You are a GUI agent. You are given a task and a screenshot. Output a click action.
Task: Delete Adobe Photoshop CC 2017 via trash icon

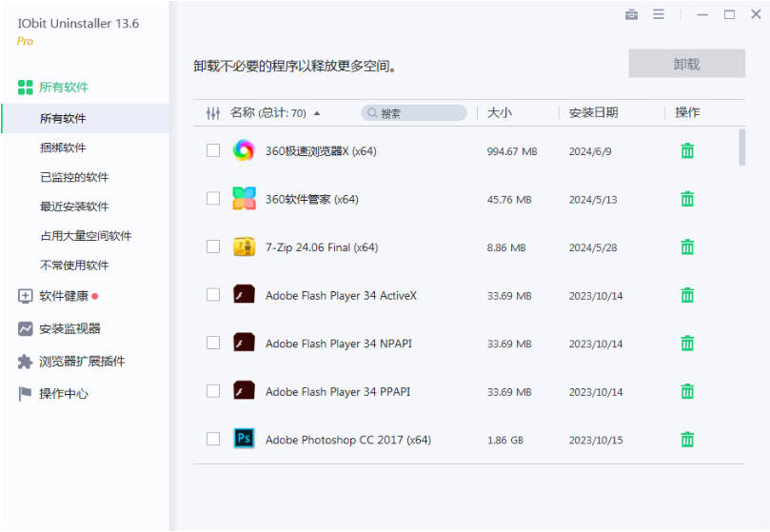click(687, 440)
